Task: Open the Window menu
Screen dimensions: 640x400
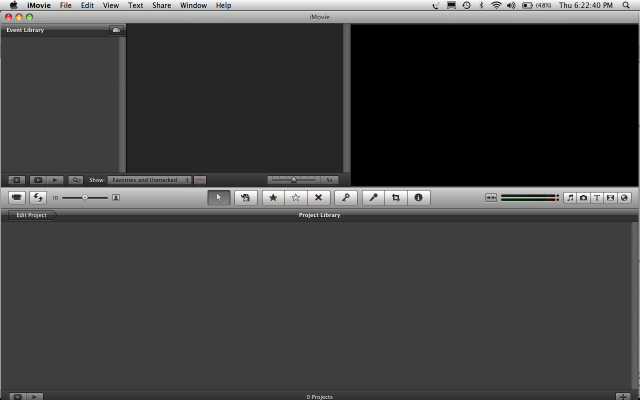Action: coord(193,5)
